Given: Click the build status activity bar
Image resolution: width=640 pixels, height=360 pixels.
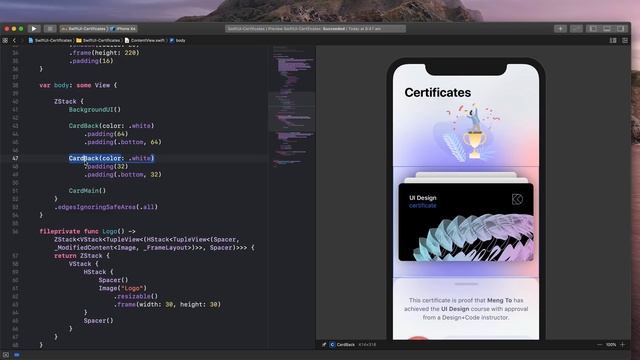Looking at the screenshot, I should click(x=316, y=29).
